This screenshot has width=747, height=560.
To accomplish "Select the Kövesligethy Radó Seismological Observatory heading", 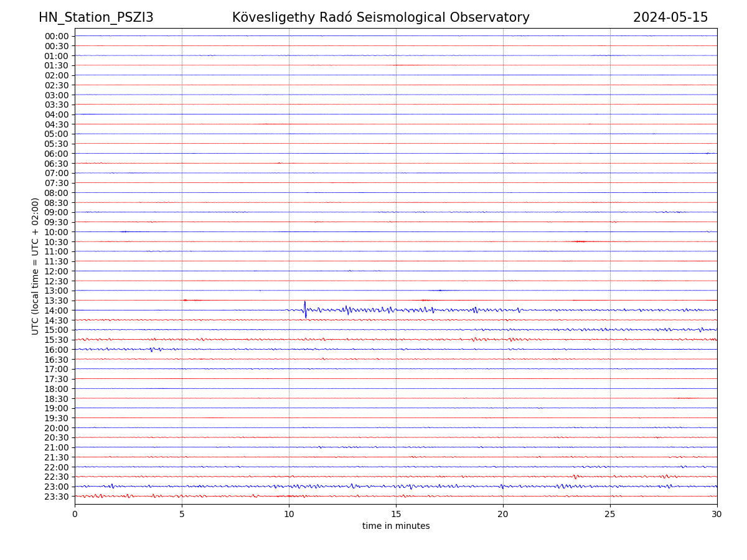I will (x=380, y=17).
